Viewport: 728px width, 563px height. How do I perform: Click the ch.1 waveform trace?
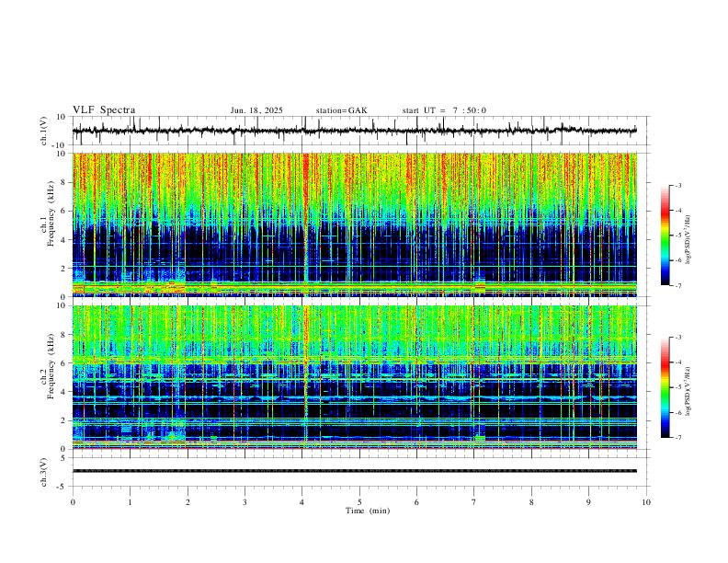click(355, 131)
